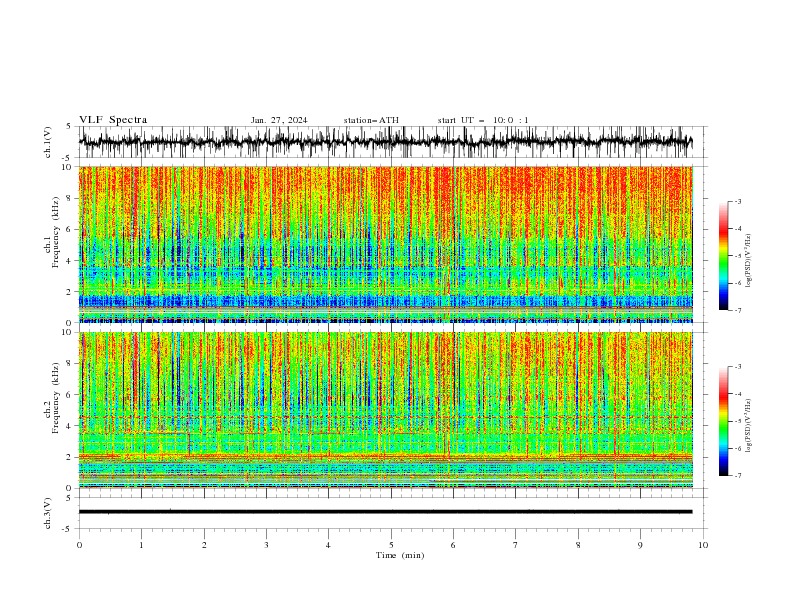The image size is (792, 612).
Task: Click the "8" kHz tick of ch.1 axis
Action: tap(70, 198)
